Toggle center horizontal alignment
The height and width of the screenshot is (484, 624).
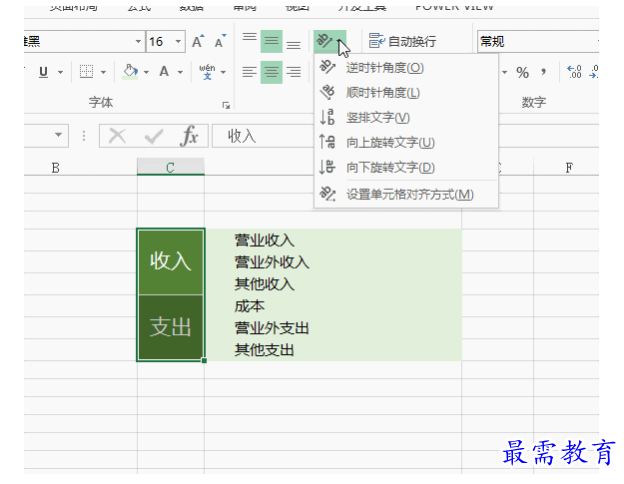pyautogui.click(x=271, y=72)
